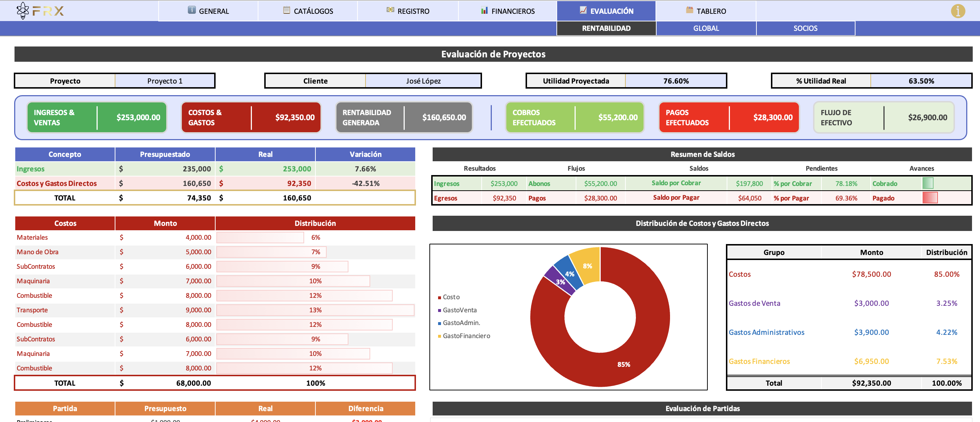Open the José López client cell
Image resolution: width=980 pixels, height=422 pixels.
point(423,81)
